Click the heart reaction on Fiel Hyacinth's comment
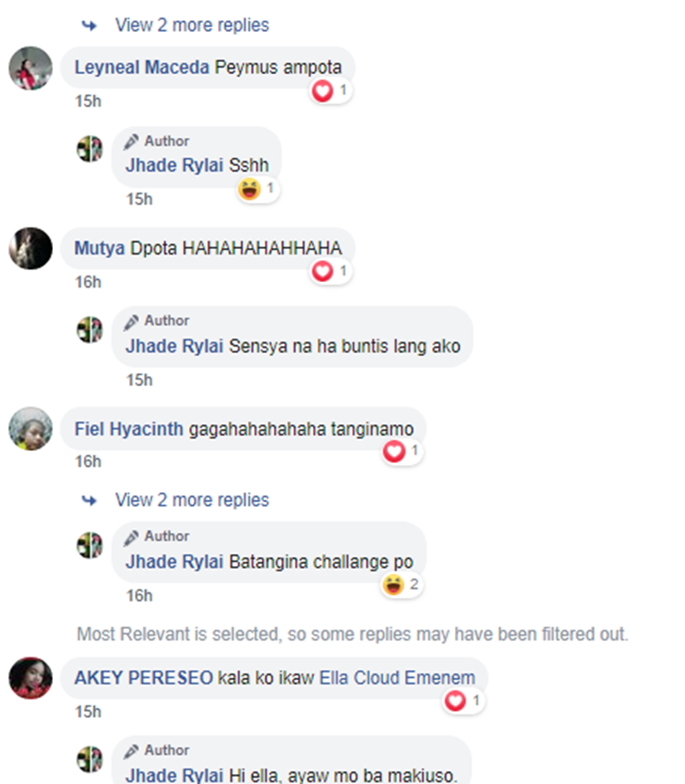Viewport: 685px width, 784px height. click(394, 452)
